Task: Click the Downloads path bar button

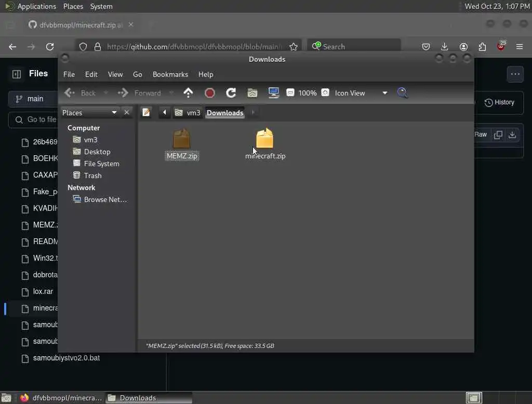Action: (225, 113)
